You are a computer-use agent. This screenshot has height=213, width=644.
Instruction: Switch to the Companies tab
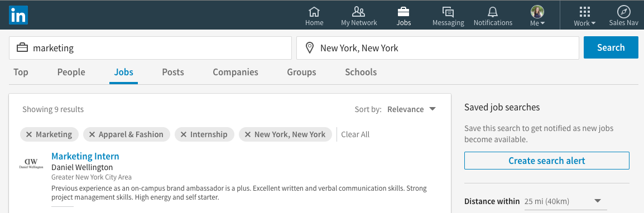coord(236,72)
